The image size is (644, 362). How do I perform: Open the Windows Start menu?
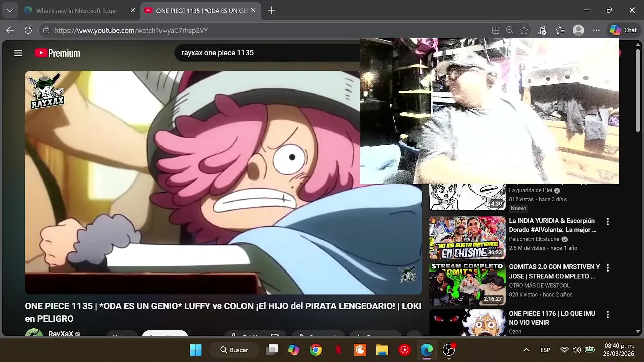196,350
